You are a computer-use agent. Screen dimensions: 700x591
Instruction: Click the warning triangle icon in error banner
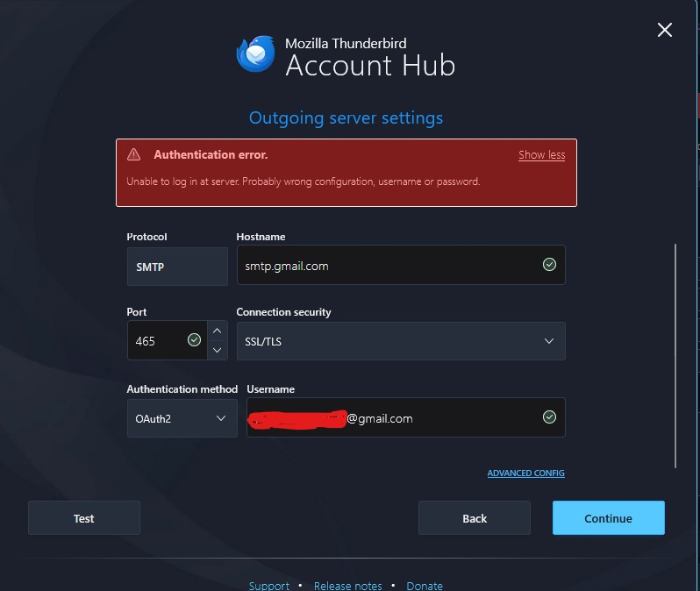pyautogui.click(x=134, y=154)
